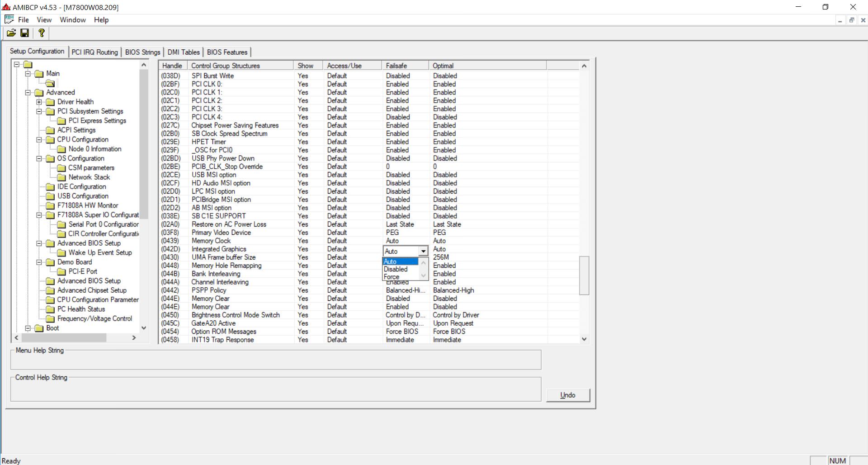Select the Setup Configuration tab

tap(37, 52)
